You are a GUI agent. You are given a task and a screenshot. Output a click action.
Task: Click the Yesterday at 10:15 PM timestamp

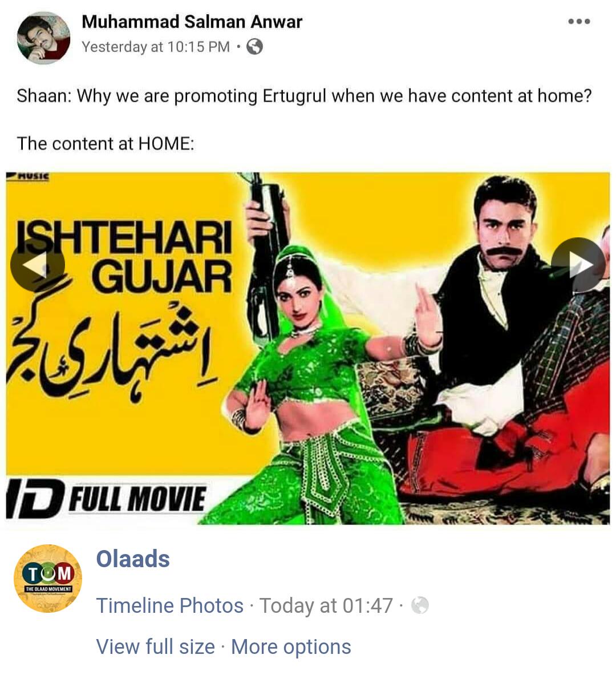(156, 47)
